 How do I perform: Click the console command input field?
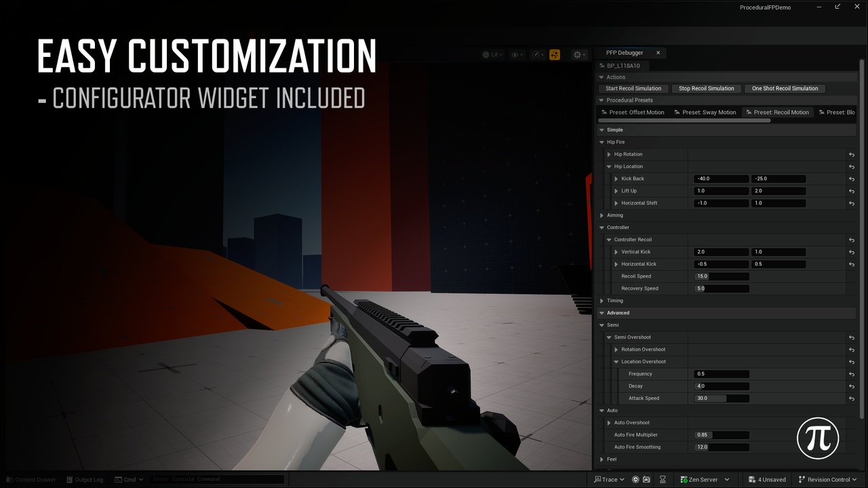tap(217, 480)
